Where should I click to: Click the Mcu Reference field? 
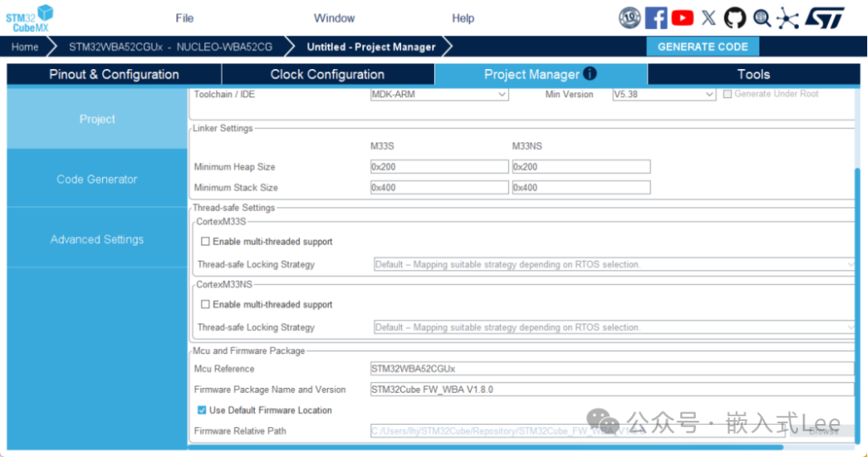(612, 369)
